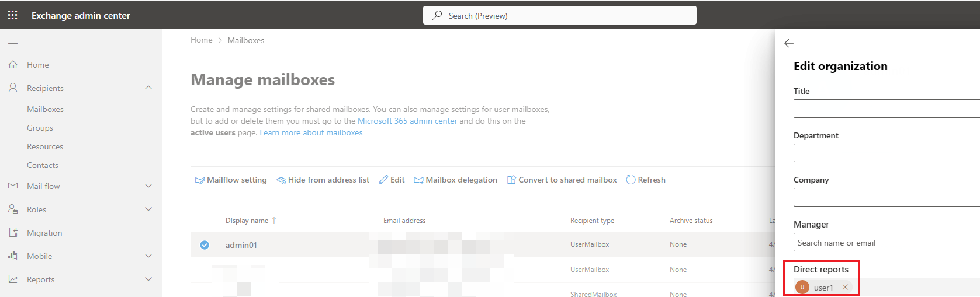The image size is (980, 297).
Task: Click the Recipients person icon
Action: 13,88
